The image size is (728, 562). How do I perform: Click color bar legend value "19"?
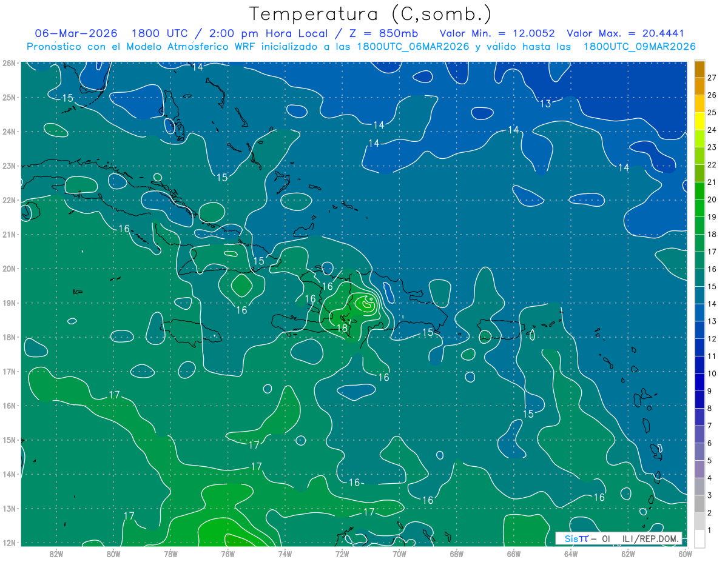click(712, 217)
